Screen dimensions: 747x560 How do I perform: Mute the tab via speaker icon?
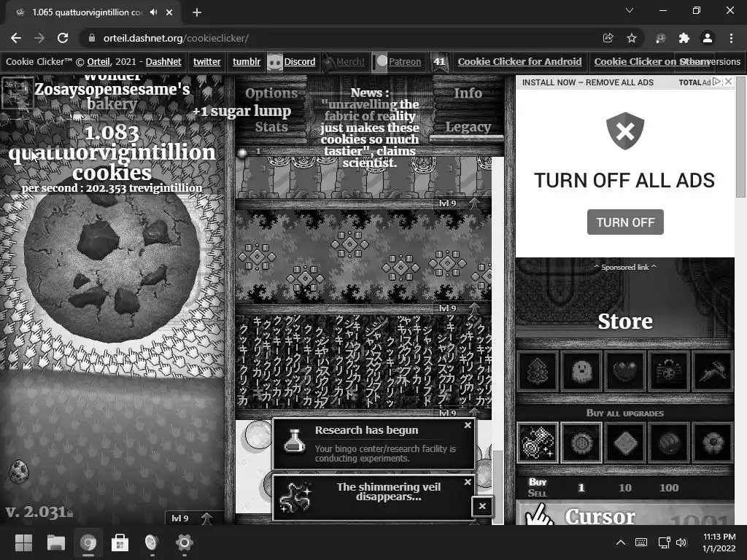(153, 12)
